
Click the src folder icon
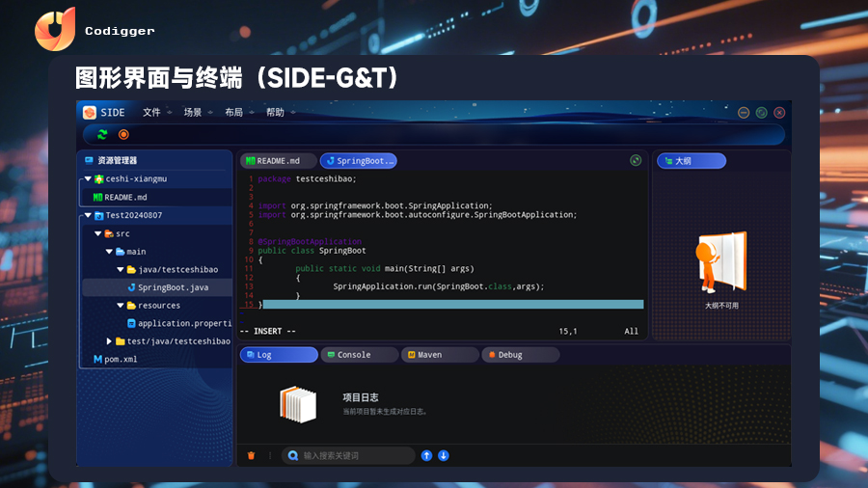109,233
